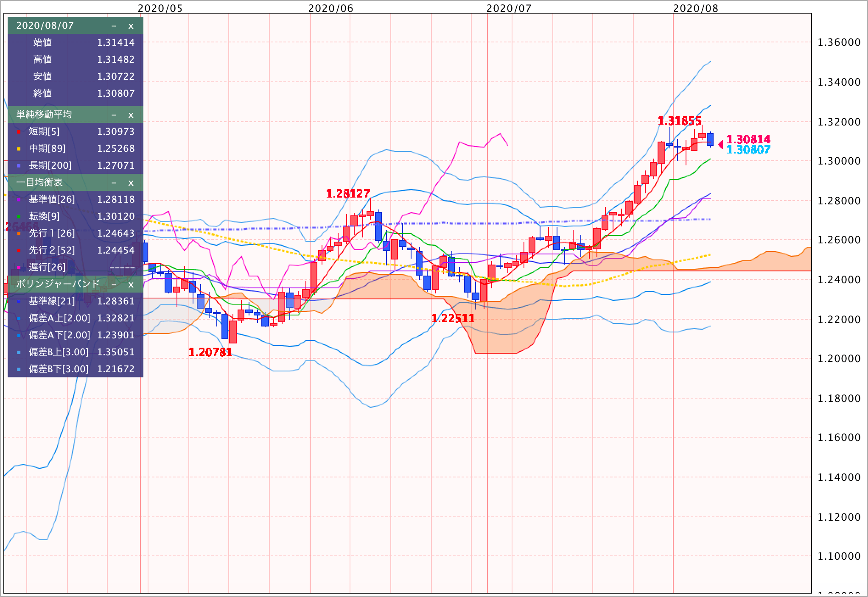Click the 1.20781 low price label
This screenshot has height=597, width=868.
point(210,352)
